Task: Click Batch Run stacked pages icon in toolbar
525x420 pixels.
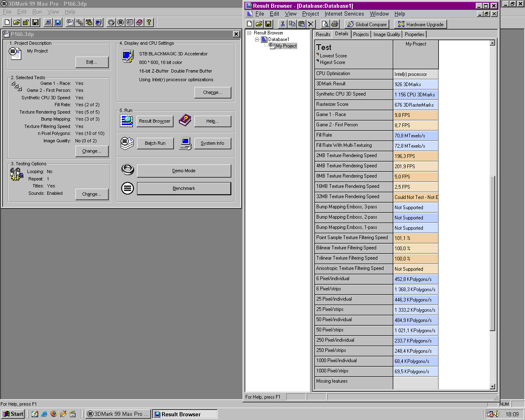Action: pyautogui.click(x=130, y=22)
